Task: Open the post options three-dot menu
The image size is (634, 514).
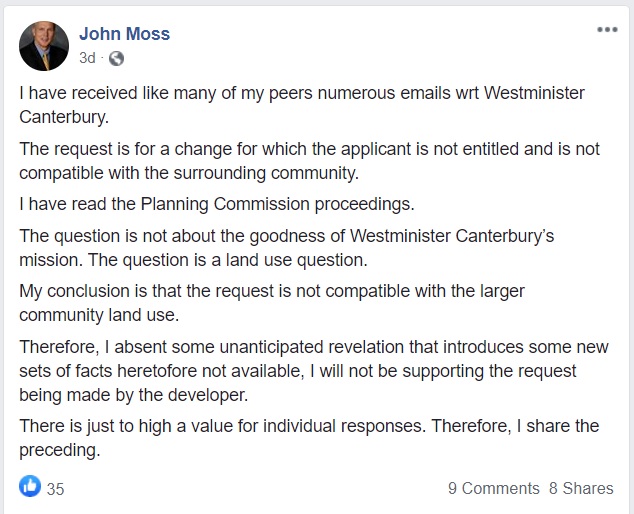Action: [x=607, y=30]
